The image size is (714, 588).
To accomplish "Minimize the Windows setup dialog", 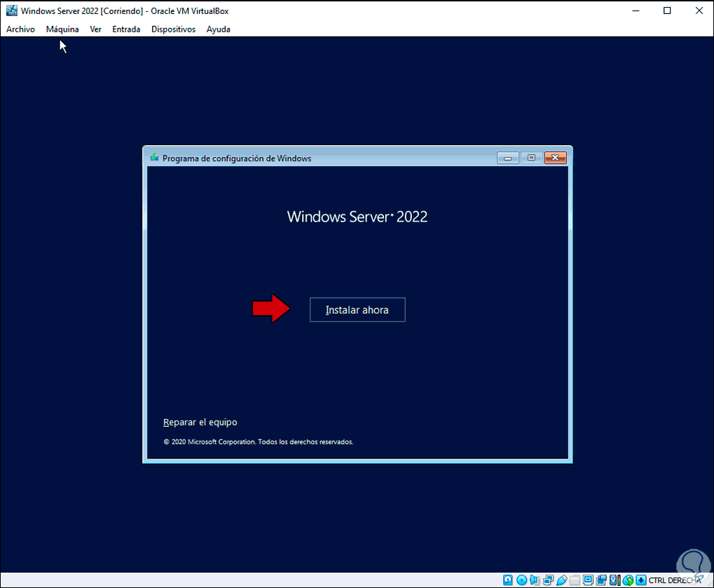I will [x=508, y=158].
